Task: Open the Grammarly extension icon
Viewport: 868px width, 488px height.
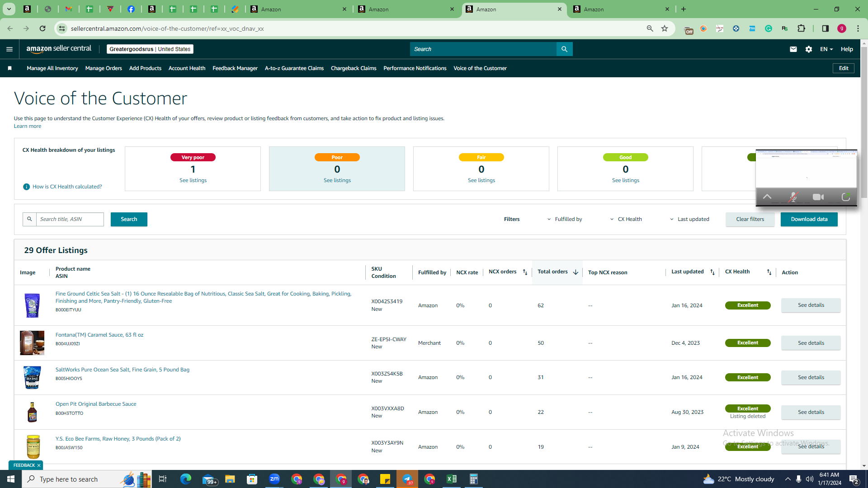Action: (x=769, y=28)
